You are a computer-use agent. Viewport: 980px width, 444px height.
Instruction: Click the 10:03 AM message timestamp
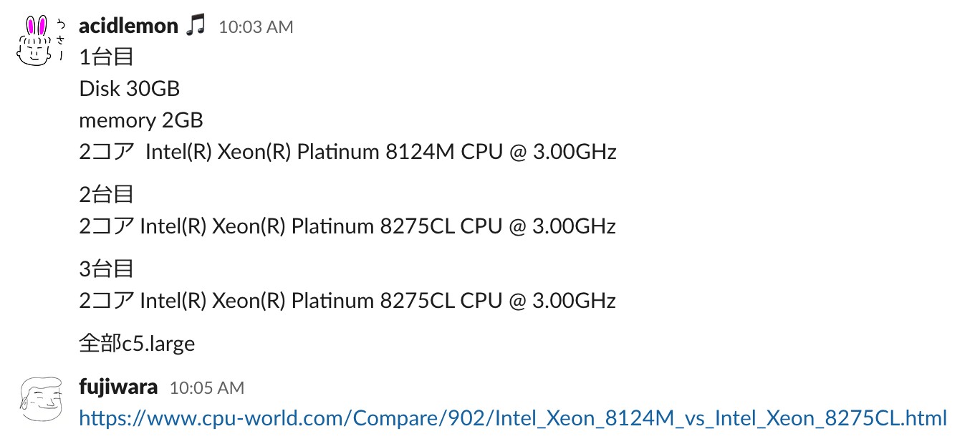click(256, 27)
